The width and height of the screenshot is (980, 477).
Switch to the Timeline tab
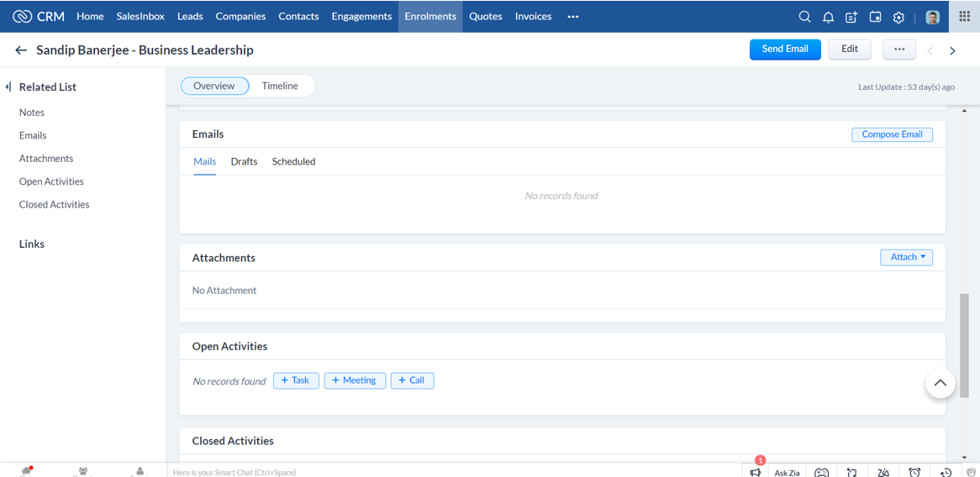point(280,86)
